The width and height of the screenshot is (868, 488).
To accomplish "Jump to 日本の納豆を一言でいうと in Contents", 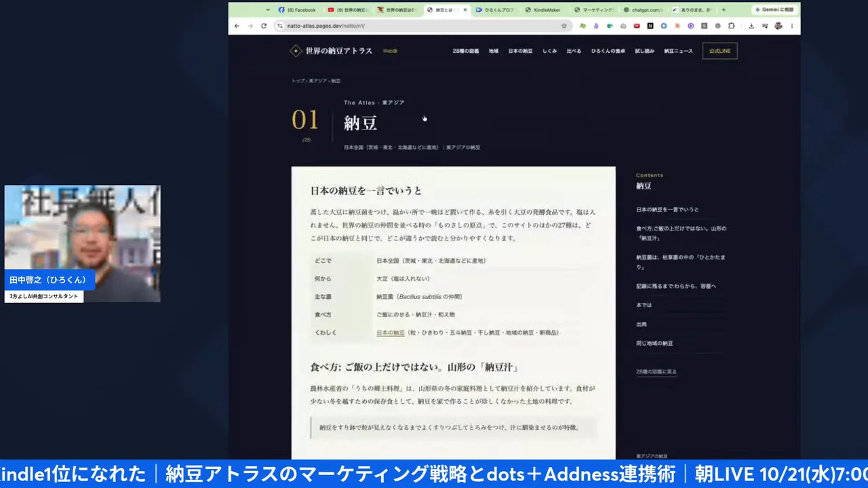I will 667,209.
